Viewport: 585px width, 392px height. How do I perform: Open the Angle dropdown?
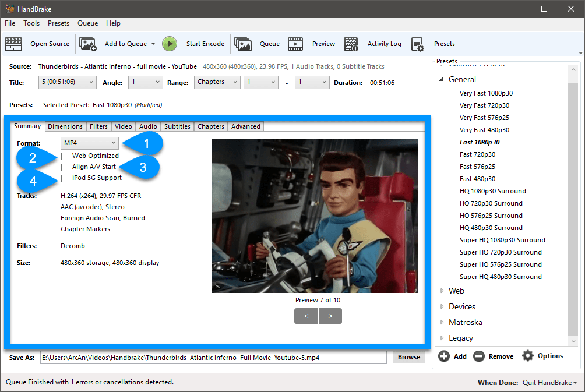146,82
